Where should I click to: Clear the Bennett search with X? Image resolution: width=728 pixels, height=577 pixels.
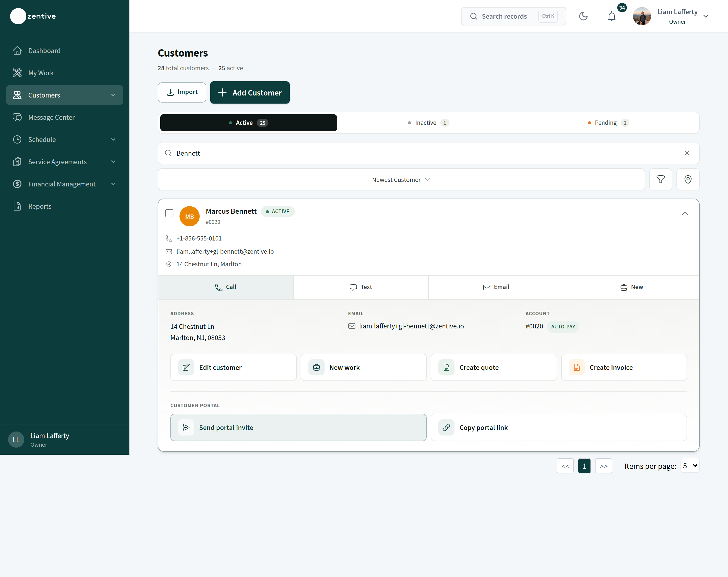(687, 153)
